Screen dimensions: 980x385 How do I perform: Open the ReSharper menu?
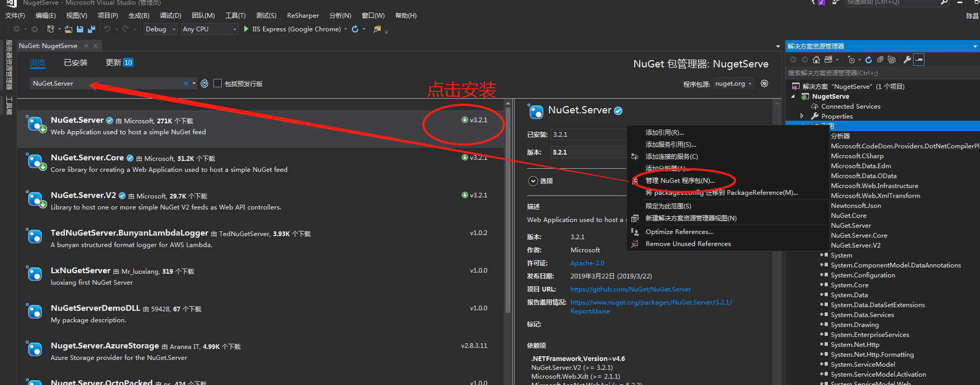point(303,16)
